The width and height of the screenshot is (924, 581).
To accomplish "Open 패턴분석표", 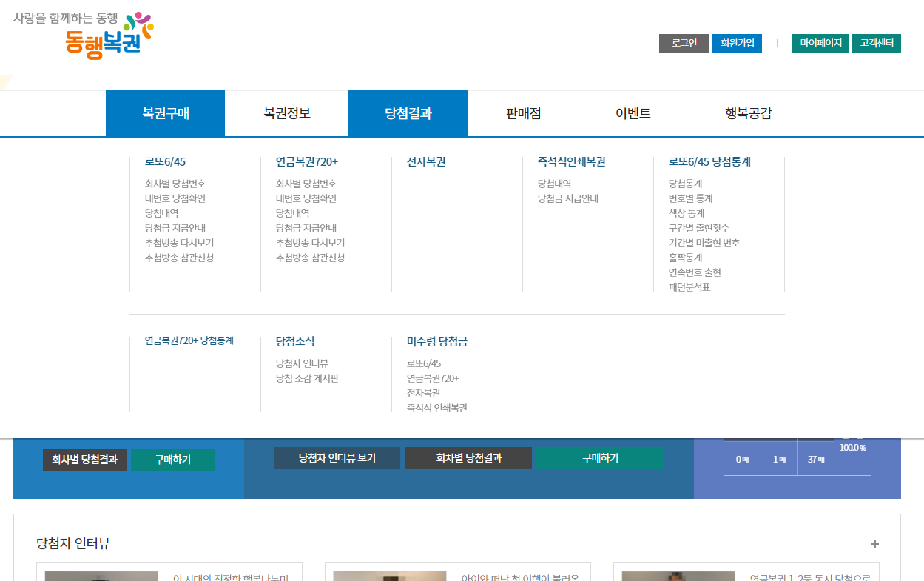I will [x=689, y=287].
